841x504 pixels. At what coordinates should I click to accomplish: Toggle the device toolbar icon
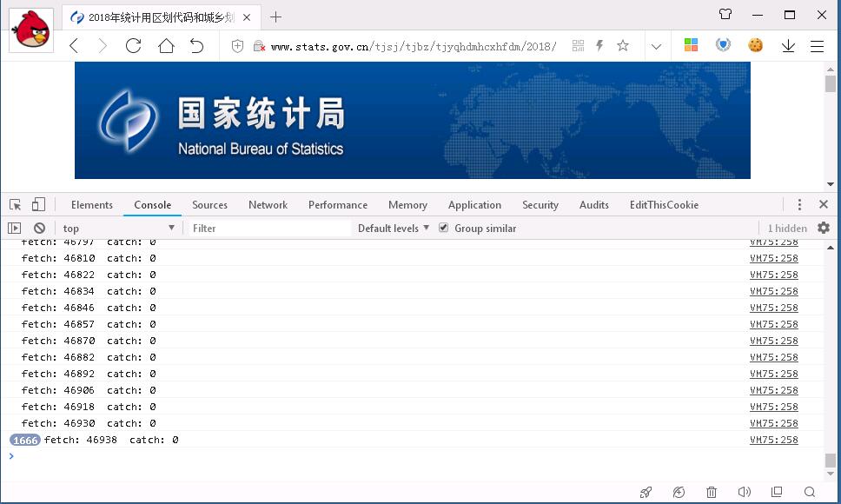pos(38,205)
